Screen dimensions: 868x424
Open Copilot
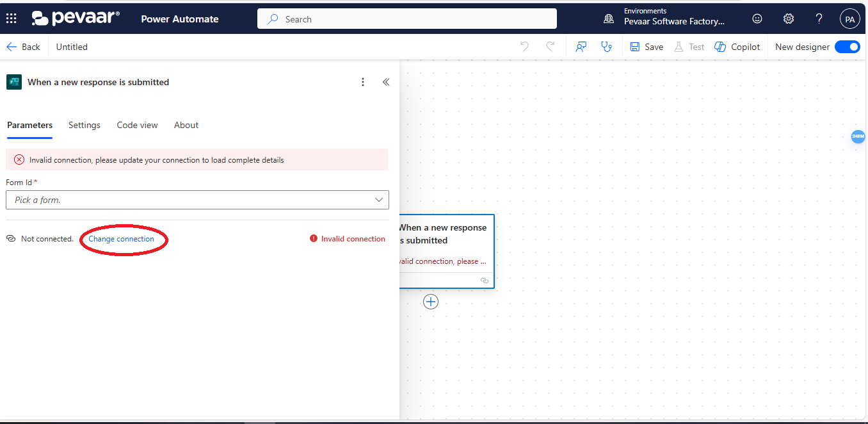pyautogui.click(x=737, y=47)
